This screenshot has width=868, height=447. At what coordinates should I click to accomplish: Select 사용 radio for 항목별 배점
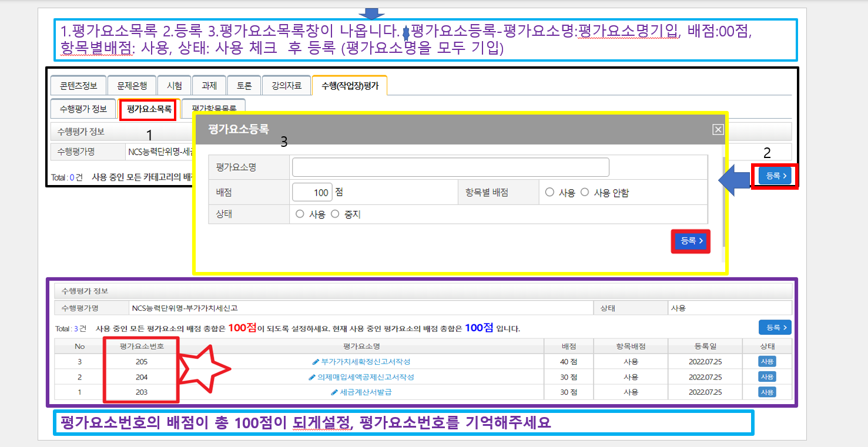click(549, 192)
